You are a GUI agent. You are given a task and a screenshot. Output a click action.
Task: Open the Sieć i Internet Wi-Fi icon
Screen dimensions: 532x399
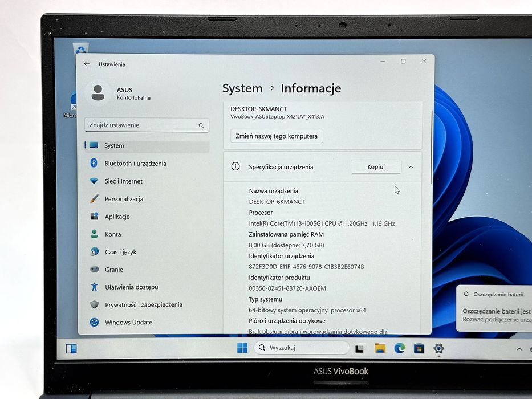coord(94,181)
